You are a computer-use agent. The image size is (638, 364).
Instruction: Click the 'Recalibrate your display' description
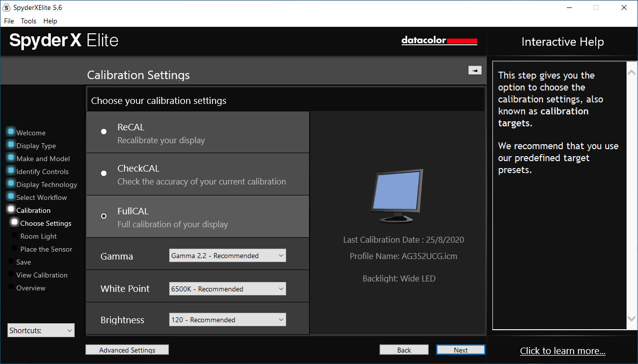click(161, 140)
